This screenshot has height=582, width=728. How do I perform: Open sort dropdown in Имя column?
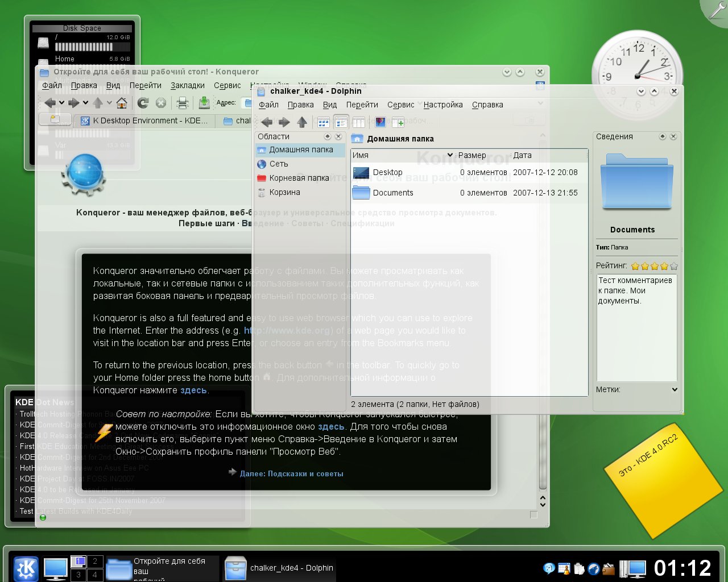click(x=450, y=155)
